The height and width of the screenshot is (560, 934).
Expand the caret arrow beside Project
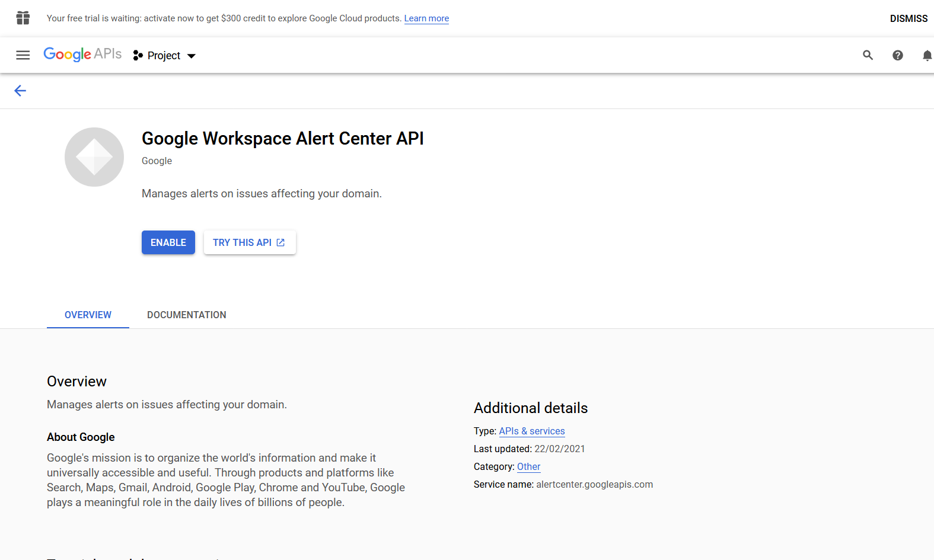pyautogui.click(x=192, y=56)
